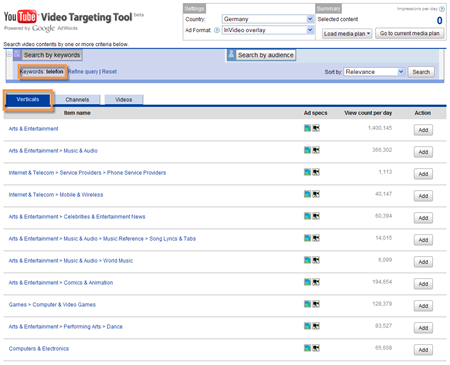Click the Search by keywords icon
The width and height of the screenshot is (450, 365).
(17, 55)
